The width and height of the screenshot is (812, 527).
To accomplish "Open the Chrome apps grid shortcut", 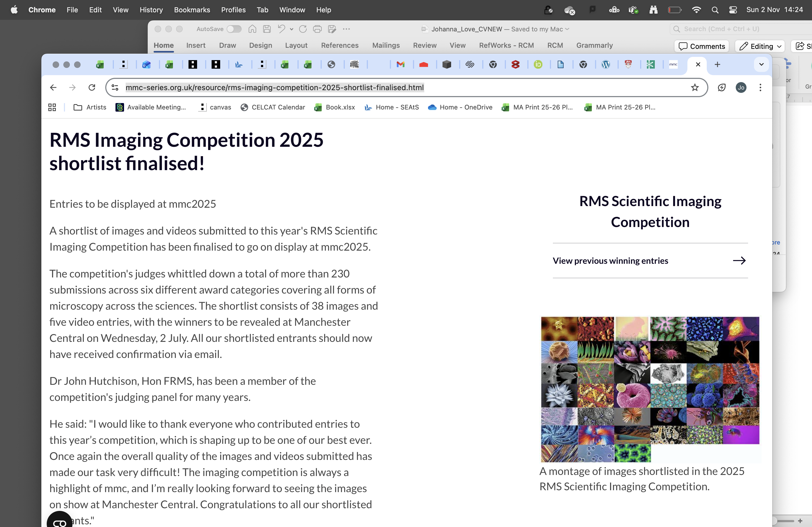I will [x=52, y=107].
